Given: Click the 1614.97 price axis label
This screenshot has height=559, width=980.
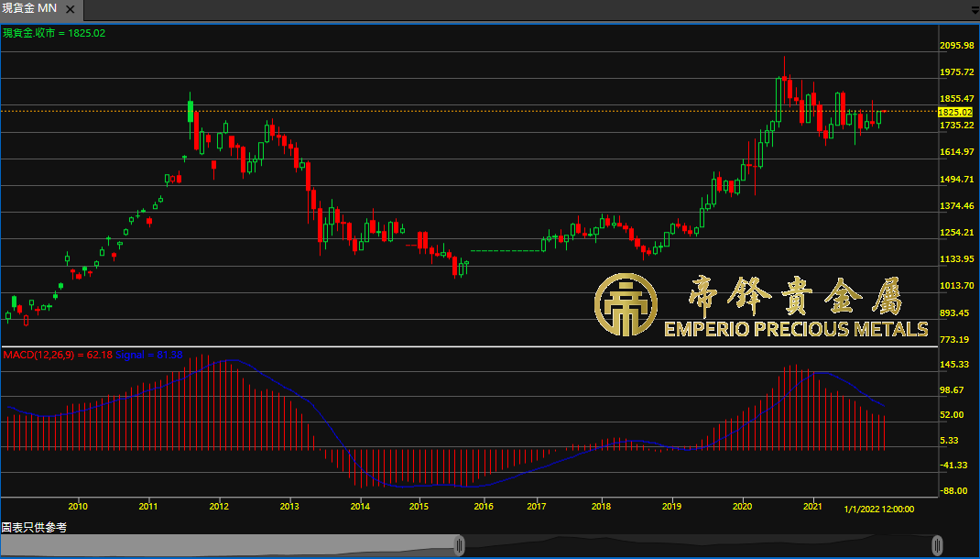Looking at the screenshot, I should click(957, 151).
